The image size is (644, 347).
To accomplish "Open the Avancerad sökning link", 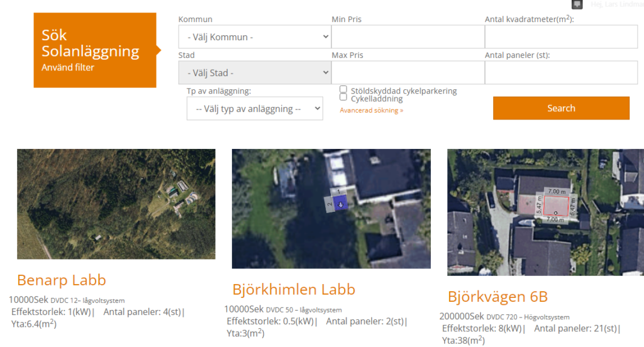I will pos(371,111).
